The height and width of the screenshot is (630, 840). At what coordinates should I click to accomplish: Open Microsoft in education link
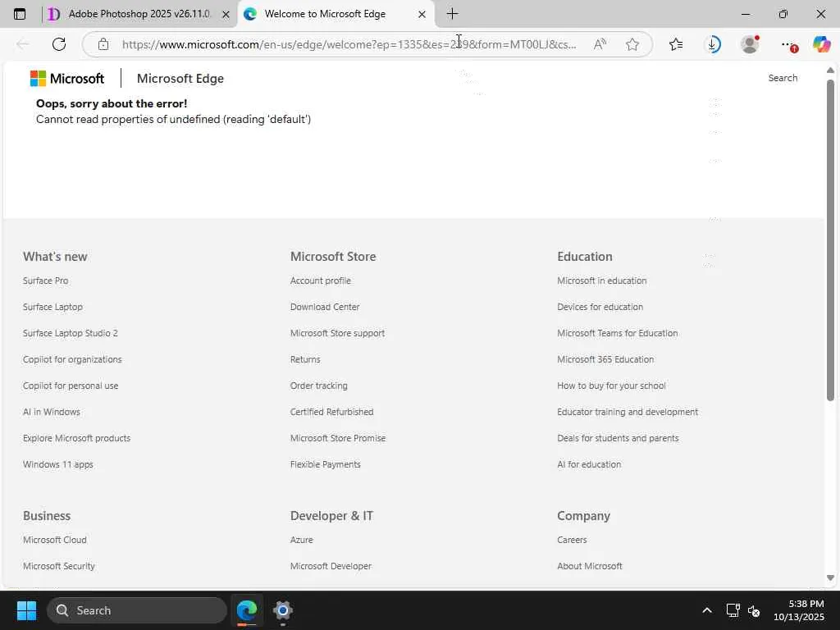click(x=601, y=281)
